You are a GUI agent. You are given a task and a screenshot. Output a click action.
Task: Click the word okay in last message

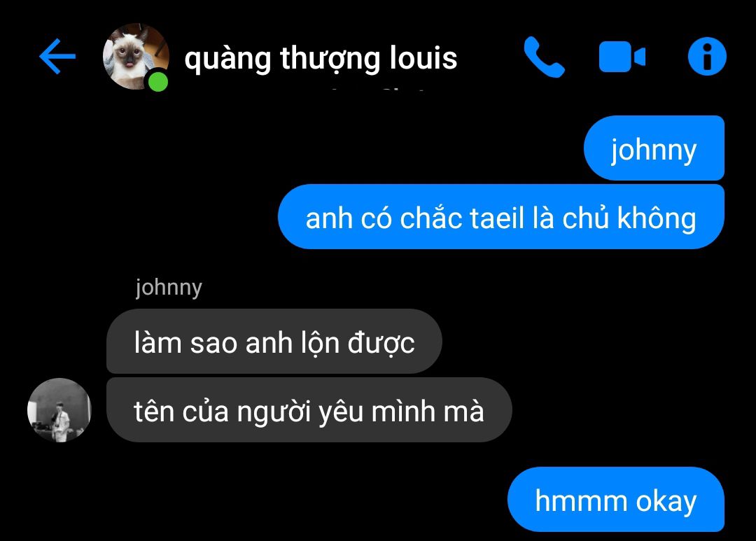[x=666, y=502]
